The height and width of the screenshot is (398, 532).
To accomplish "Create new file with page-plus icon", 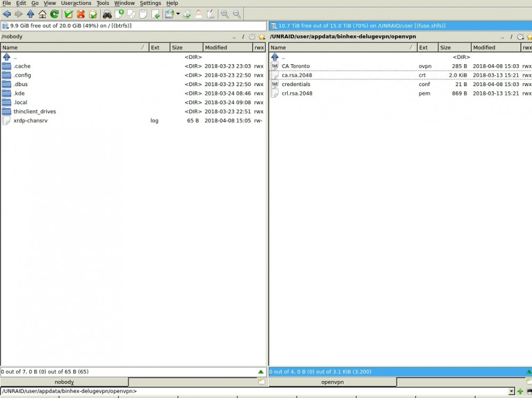I will click(x=119, y=14).
